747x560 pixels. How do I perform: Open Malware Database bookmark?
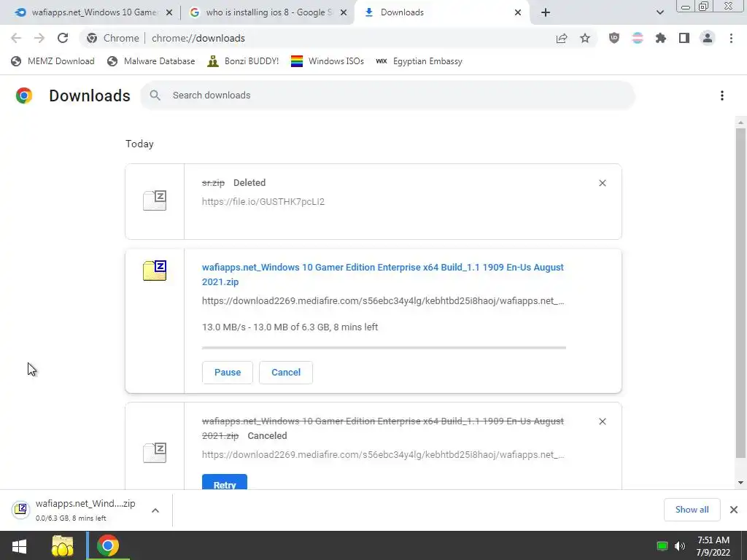151,61
